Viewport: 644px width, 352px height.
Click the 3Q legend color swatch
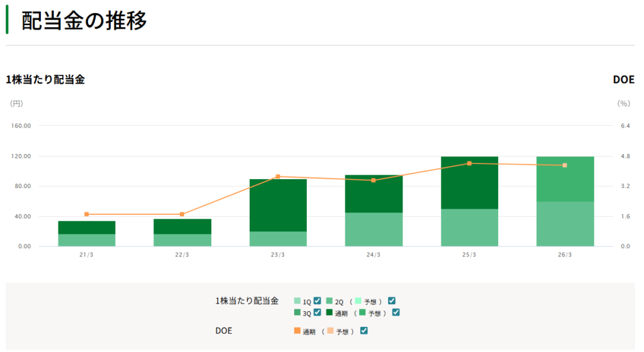[x=297, y=312]
